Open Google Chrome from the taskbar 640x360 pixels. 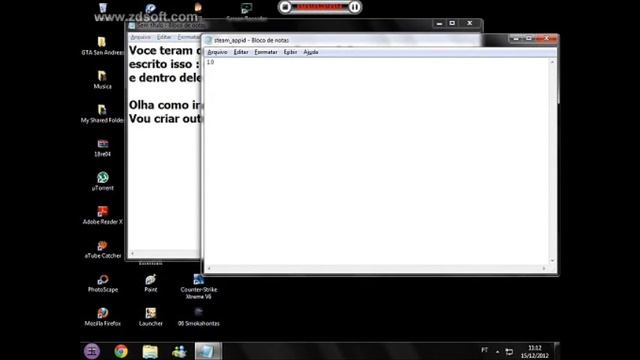(x=121, y=351)
